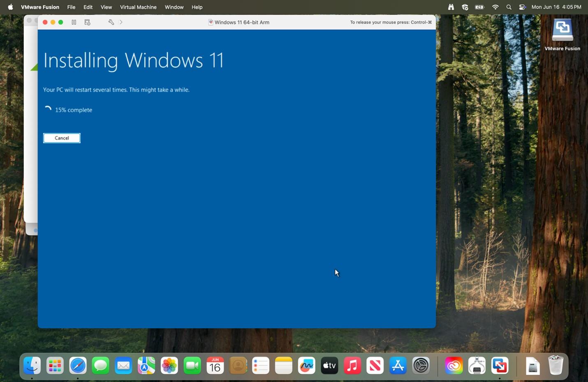Open News from the Dock

[x=375, y=365]
